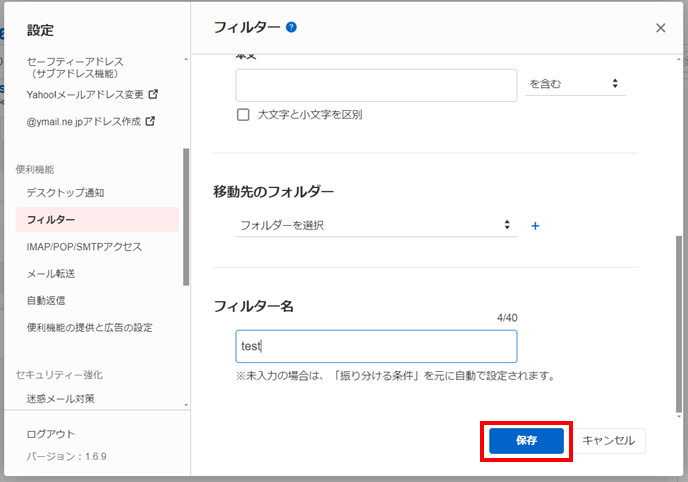
Task: Click external link icon beside Yahoo!メールアドレス変更
Action: 153,95
